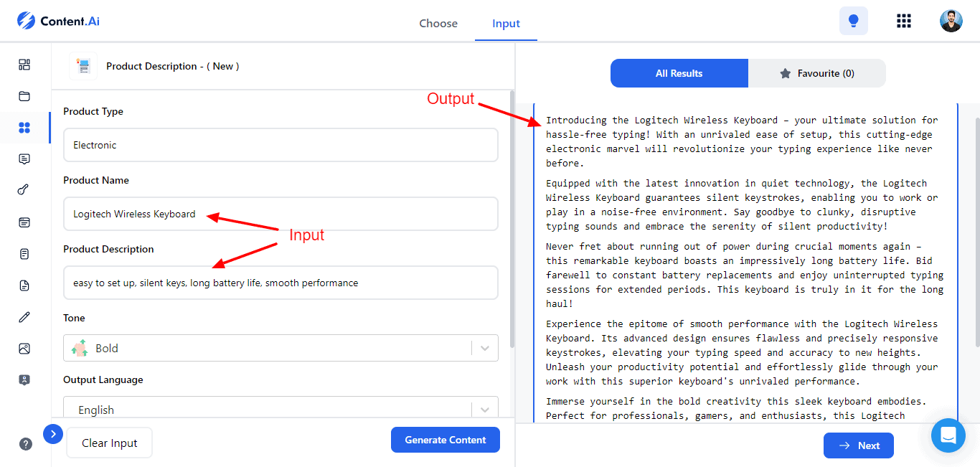Switch to the Choose tab
This screenshot has height=467, width=980.
coord(438,24)
